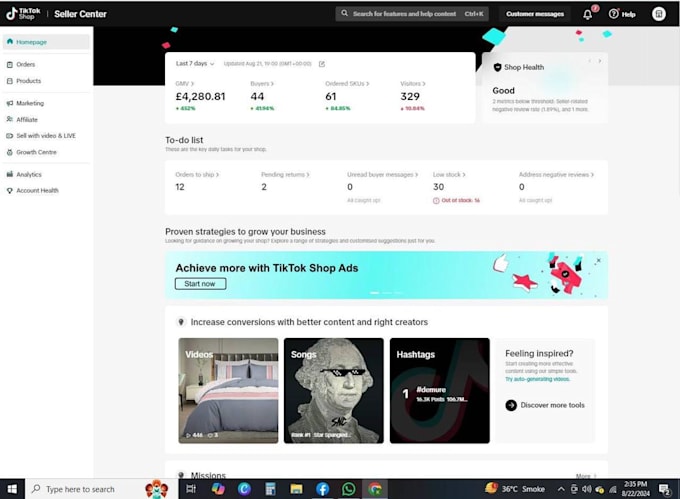Open More link in Missions section
Image resolution: width=680 pixels, height=499 pixels.
585,476
